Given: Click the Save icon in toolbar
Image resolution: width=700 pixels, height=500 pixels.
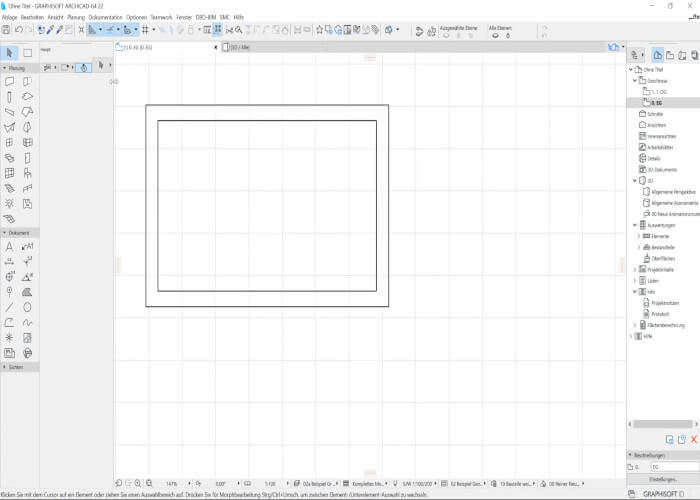Looking at the screenshot, I should (6, 30).
